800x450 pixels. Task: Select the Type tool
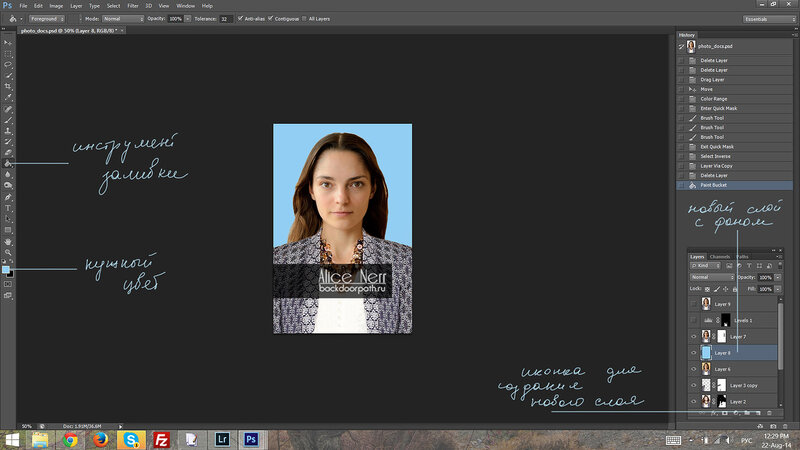[x=8, y=208]
